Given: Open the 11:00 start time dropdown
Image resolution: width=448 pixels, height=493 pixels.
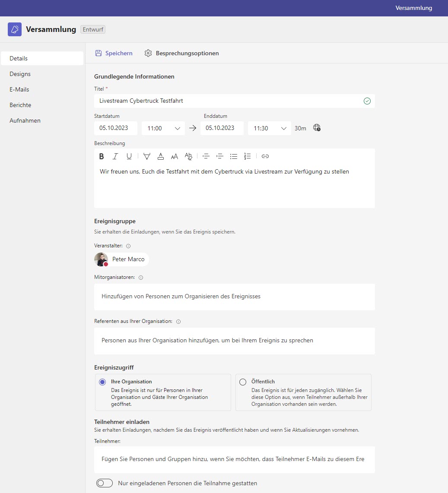Looking at the screenshot, I should tap(163, 128).
